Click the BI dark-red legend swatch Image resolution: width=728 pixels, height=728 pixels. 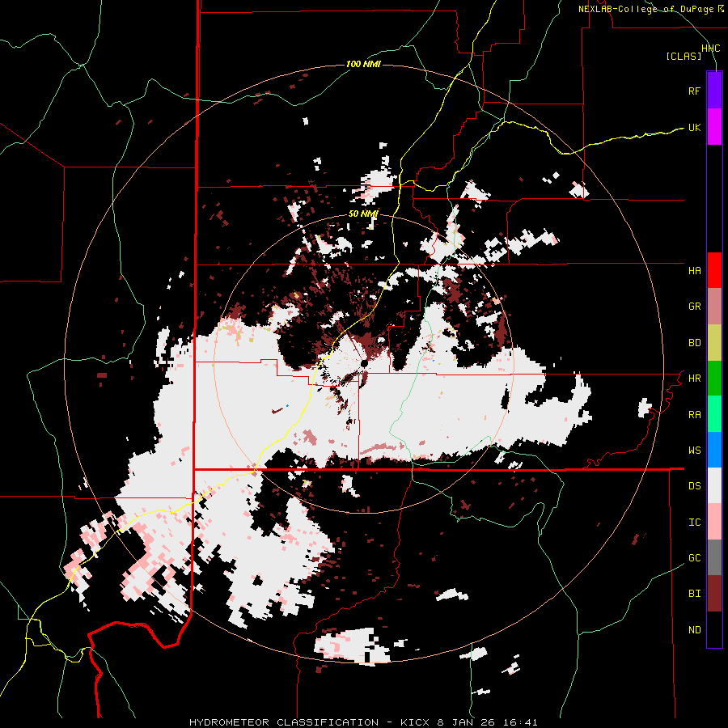[x=714, y=594]
